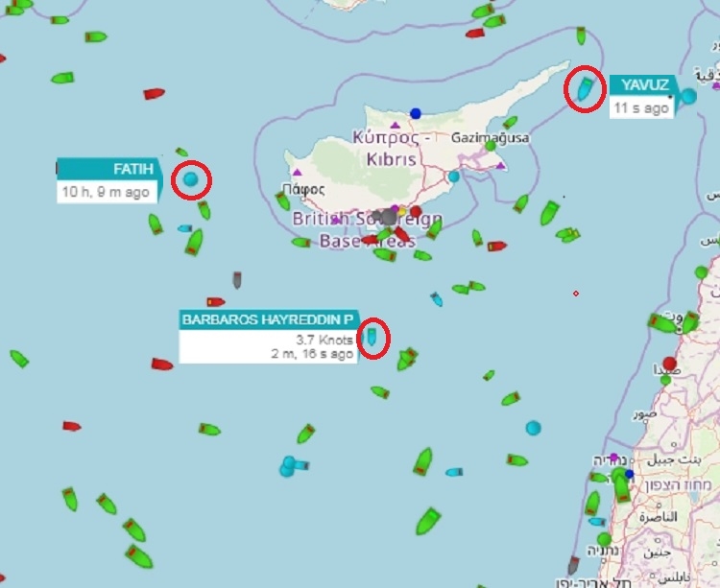Select the large cyan circle off Lebanon coast
This screenshot has height=588, width=720.
(x=533, y=428)
